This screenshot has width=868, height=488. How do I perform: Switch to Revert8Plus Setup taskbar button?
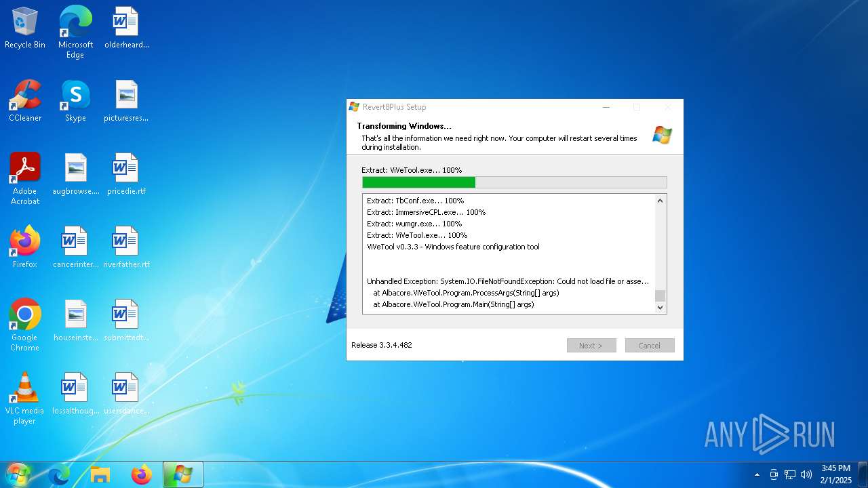(x=183, y=474)
